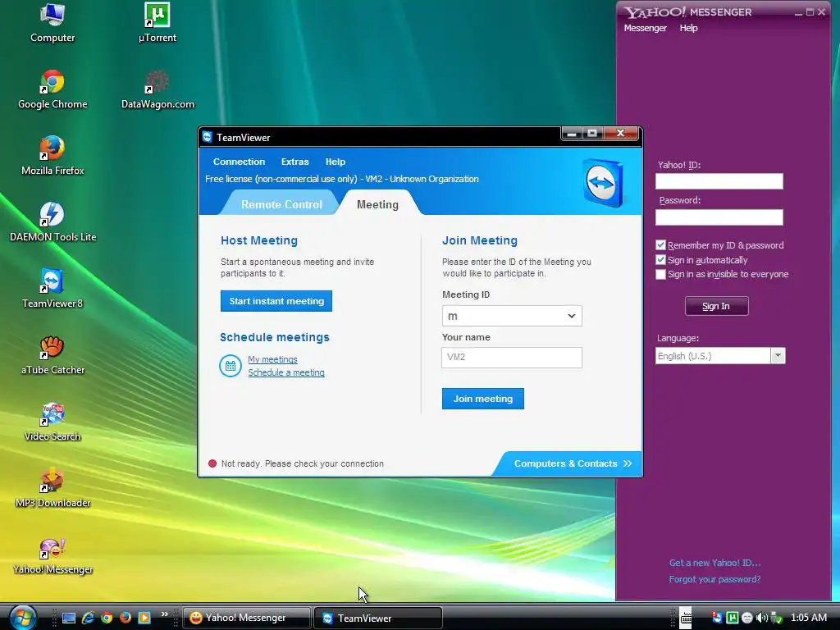Open the Computer desktop icon
This screenshot has width=840, height=630.
[x=52, y=23]
